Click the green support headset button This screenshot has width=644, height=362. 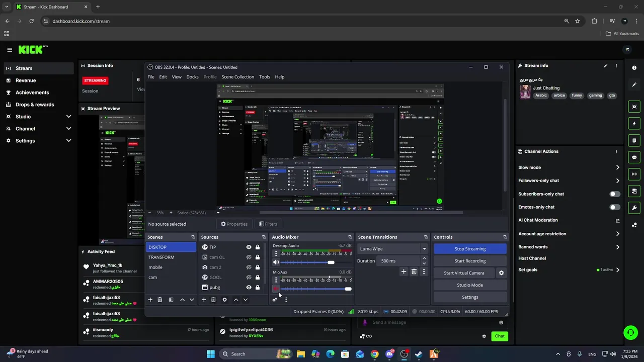[630, 332]
